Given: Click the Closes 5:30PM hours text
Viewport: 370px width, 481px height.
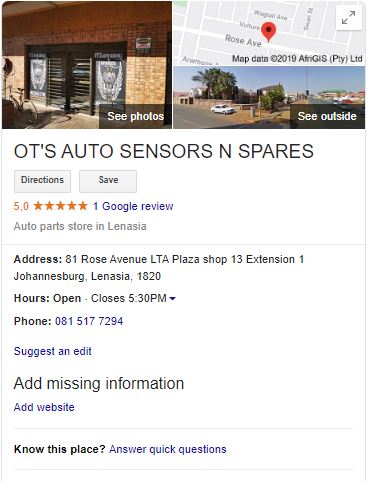Looking at the screenshot, I should point(129,298).
